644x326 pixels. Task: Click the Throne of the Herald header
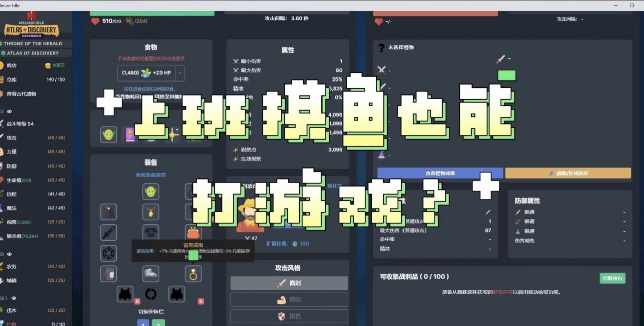33,44
